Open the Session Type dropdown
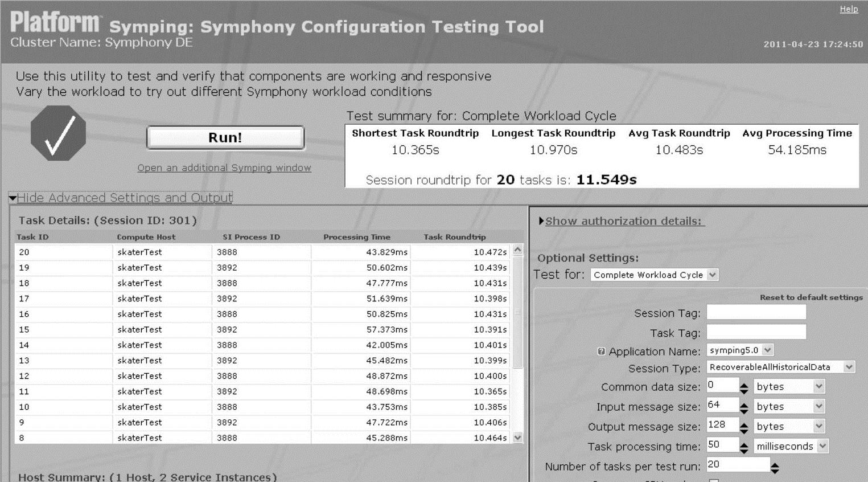Viewport: 868px width, 482px height. (x=849, y=367)
